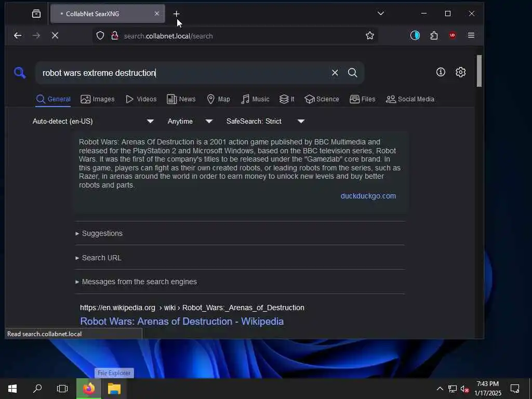
Task: Click the en.wikipedia.org result URL
Action: coord(192,308)
